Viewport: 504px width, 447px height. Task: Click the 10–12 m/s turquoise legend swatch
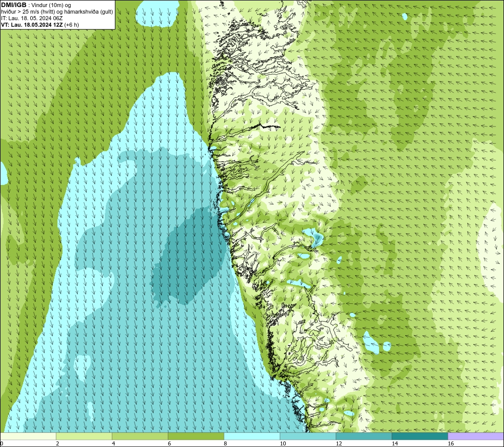(308, 436)
